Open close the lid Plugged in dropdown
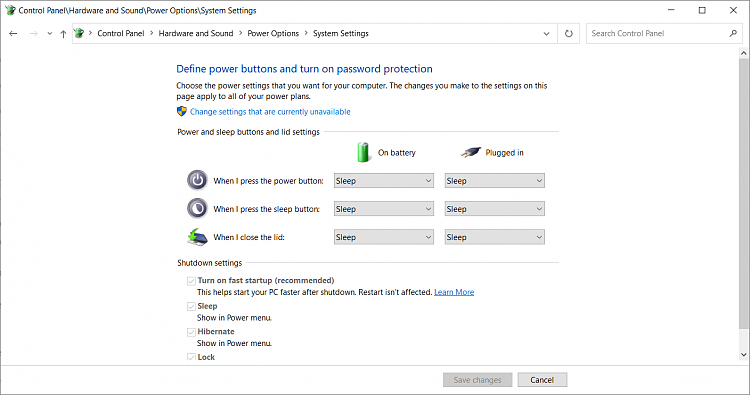750x395 pixels. coord(495,237)
